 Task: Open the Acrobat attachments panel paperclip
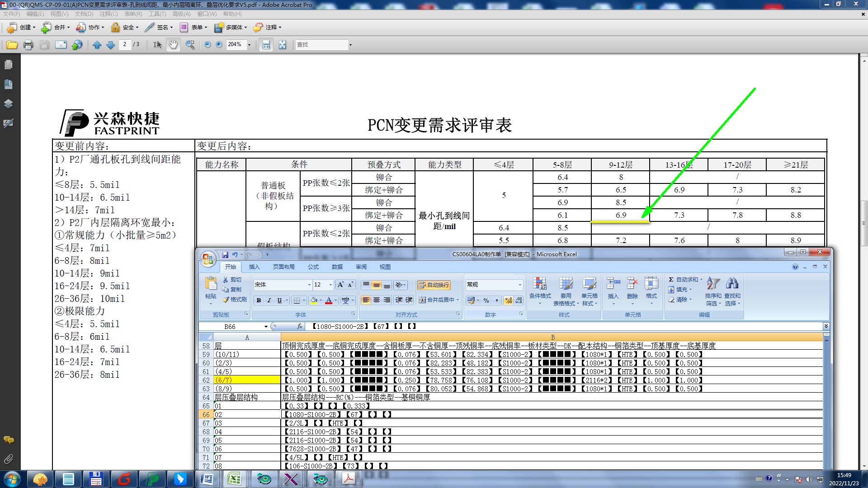pyautogui.click(x=8, y=459)
